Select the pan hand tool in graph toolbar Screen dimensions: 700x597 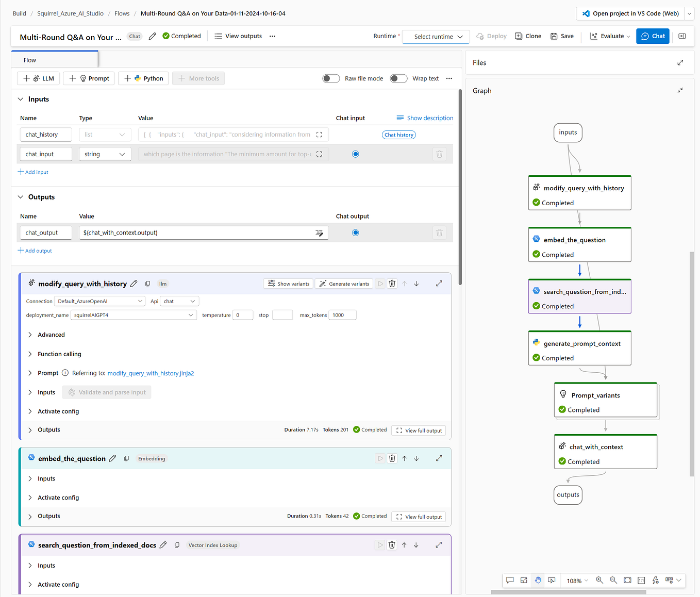click(538, 580)
